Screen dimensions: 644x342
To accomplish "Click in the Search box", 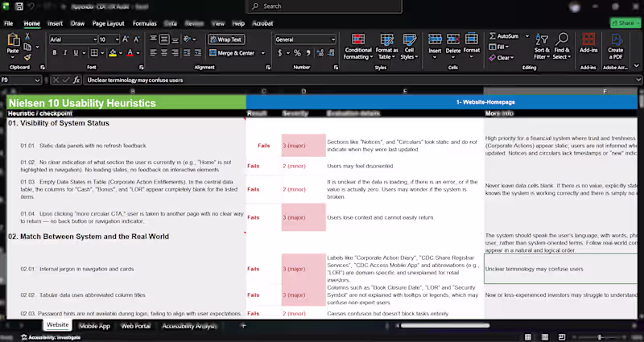I will [324, 6].
